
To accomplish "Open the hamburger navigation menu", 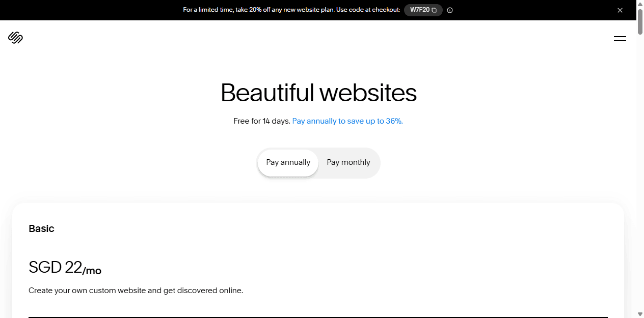I will tap(620, 38).
